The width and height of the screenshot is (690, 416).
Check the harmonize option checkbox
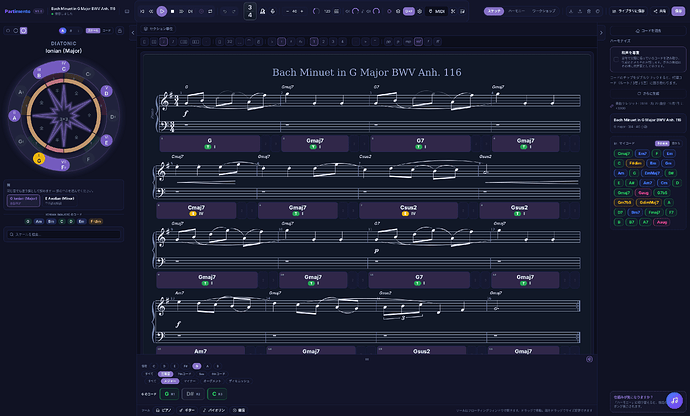click(616, 59)
